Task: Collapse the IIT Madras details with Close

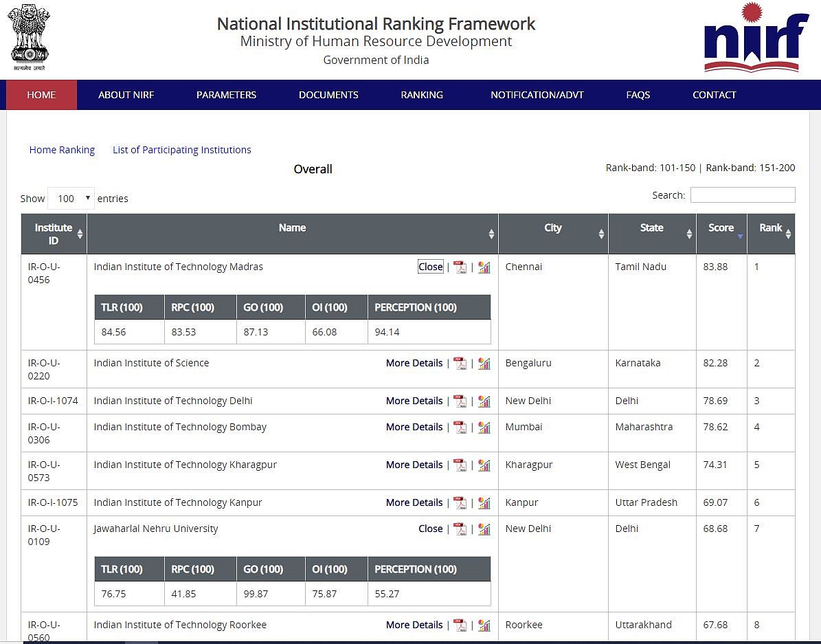Action: [x=430, y=267]
